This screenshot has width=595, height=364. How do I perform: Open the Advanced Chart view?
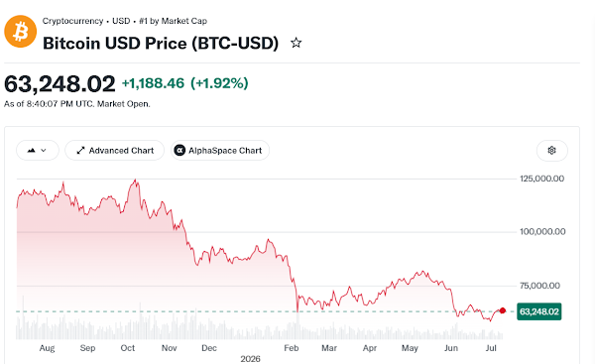115,151
